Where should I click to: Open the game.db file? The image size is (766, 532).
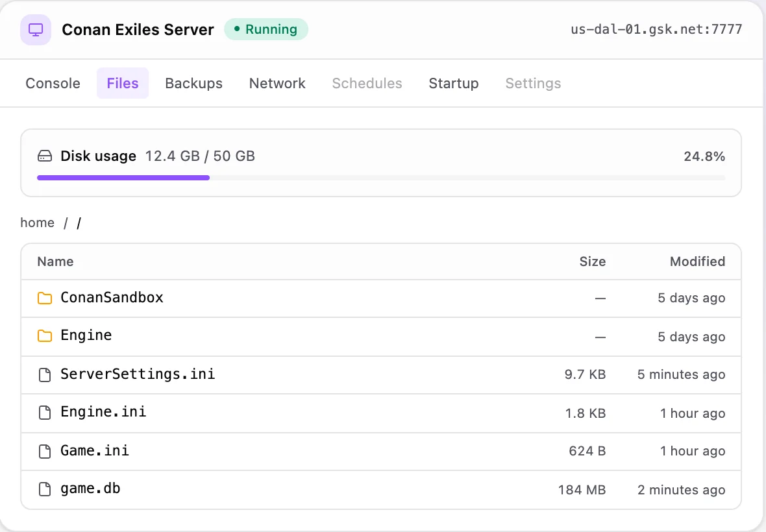[90, 489]
